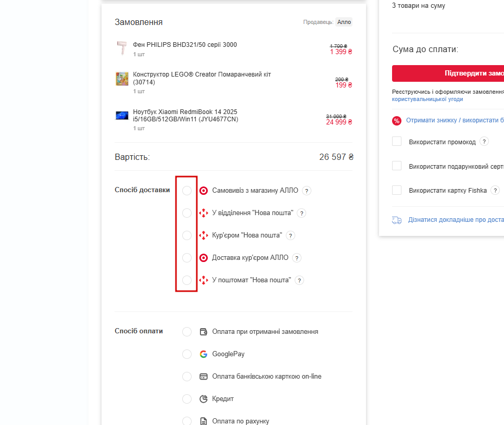The image size is (504, 425).
Task: Click Nova Poshta logo of parcel locker option
Action: click(204, 280)
